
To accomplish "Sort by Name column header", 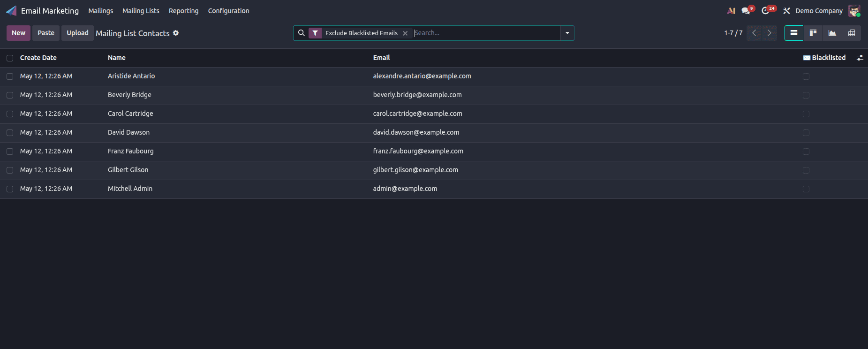I will click(x=117, y=58).
